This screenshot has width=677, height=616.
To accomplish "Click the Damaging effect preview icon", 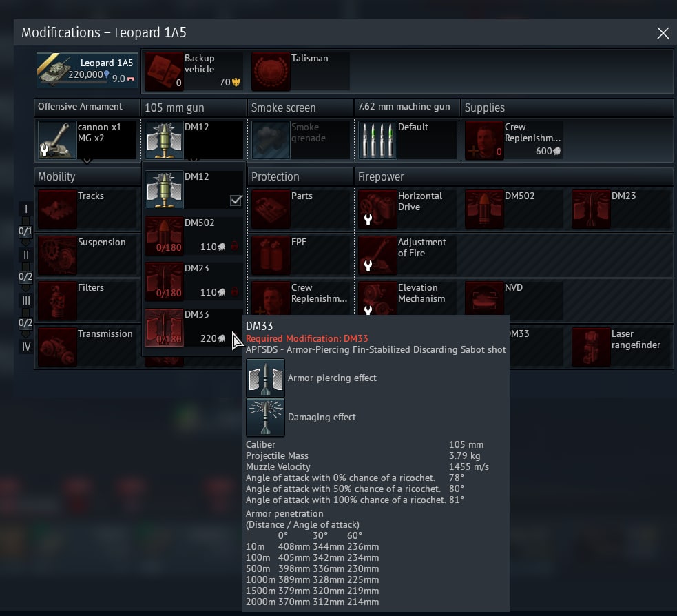I will click(x=265, y=418).
